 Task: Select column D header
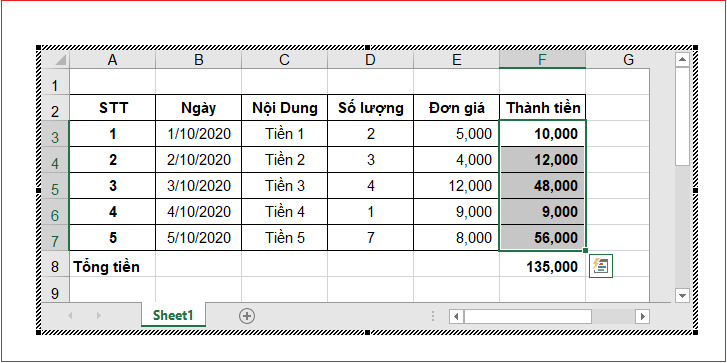370,60
